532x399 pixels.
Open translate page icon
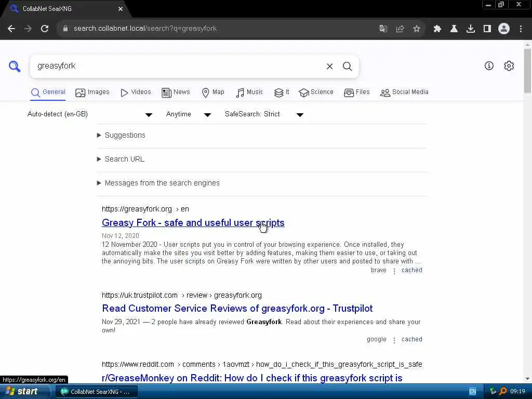[383, 29]
